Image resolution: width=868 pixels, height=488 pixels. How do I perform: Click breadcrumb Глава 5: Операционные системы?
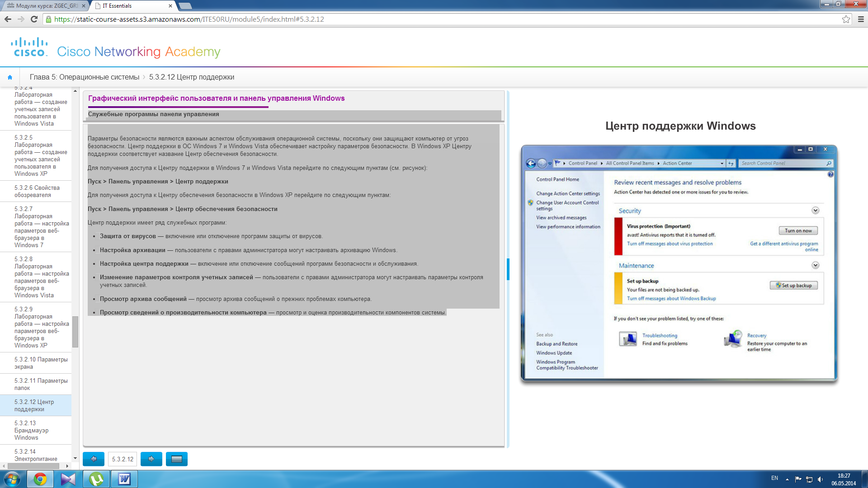(85, 77)
